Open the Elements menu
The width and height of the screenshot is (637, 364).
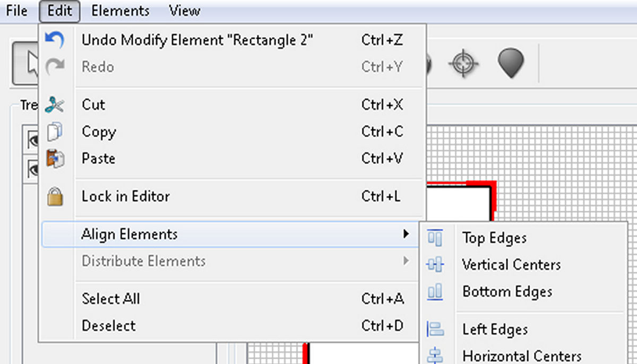120,11
